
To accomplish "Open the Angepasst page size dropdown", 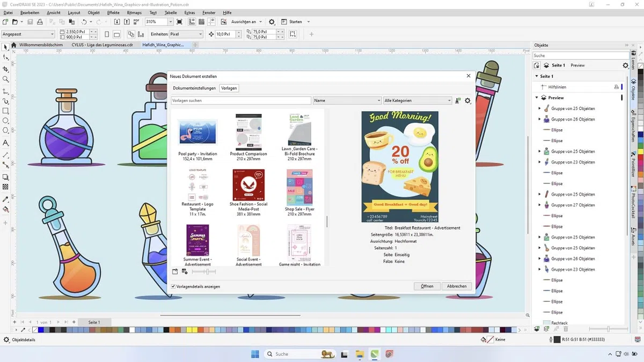I will (x=52, y=34).
